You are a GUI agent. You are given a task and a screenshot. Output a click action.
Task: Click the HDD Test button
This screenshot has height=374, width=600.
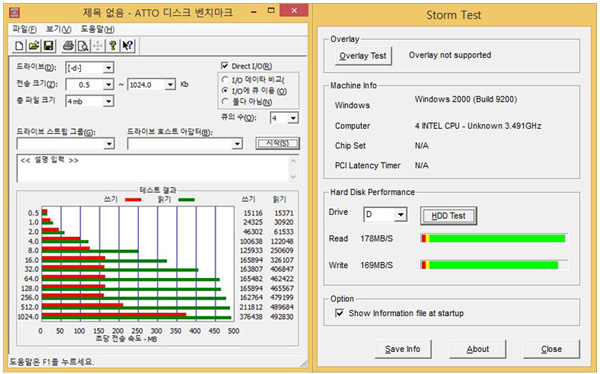pyautogui.click(x=448, y=216)
